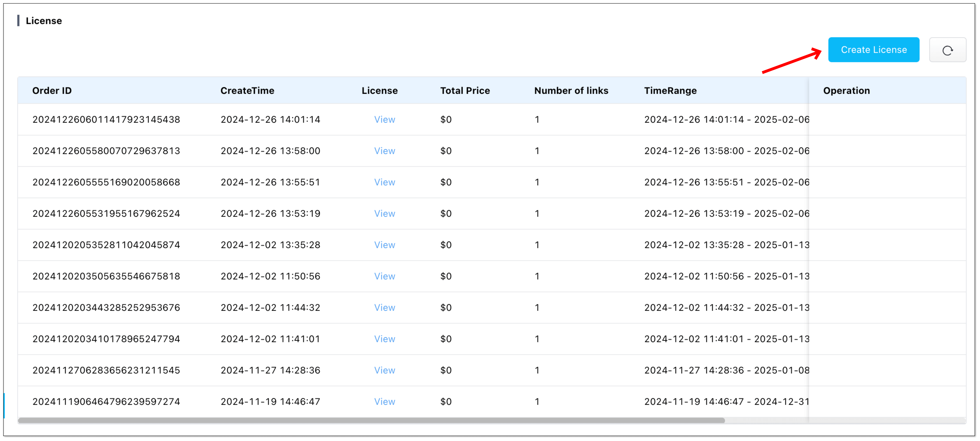
Task: Open View link for order 202412260601141792314543​8
Action: (x=384, y=119)
